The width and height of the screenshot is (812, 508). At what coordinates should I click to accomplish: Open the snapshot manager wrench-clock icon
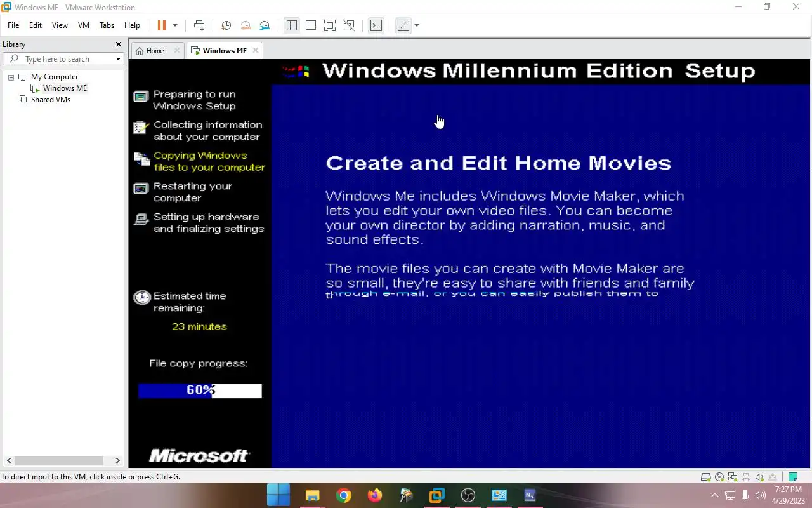coord(265,25)
